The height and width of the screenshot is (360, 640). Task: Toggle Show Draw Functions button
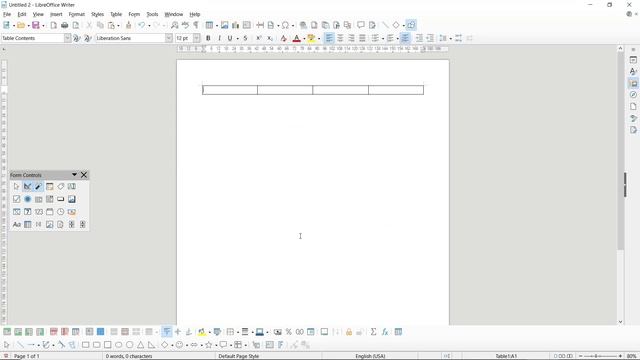pyautogui.click(x=411, y=25)
